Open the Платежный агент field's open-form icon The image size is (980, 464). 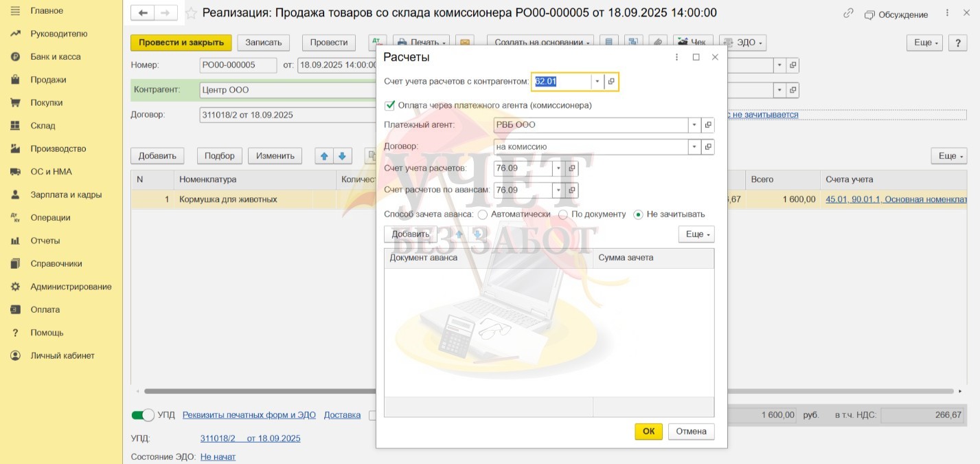coord(708,125)
